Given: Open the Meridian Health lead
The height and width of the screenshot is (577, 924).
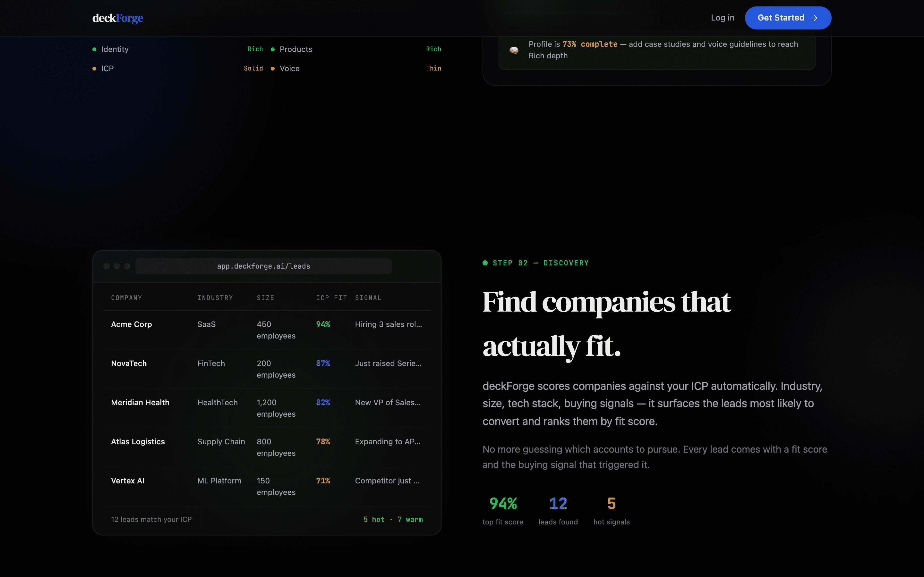Looking at the screenshot, I should [267, 408].
